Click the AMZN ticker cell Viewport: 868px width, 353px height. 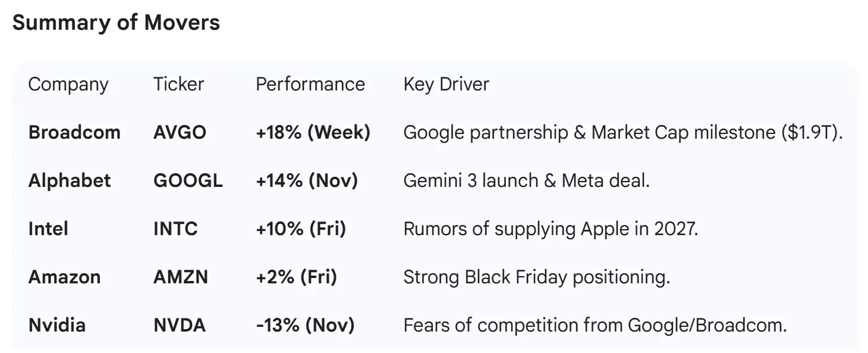(x=181, y=277)
